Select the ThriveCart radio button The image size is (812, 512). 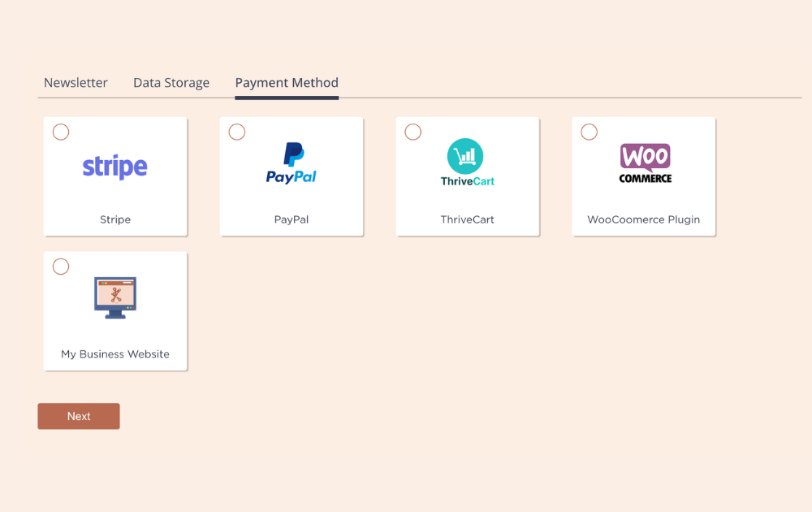coord(412,132)
